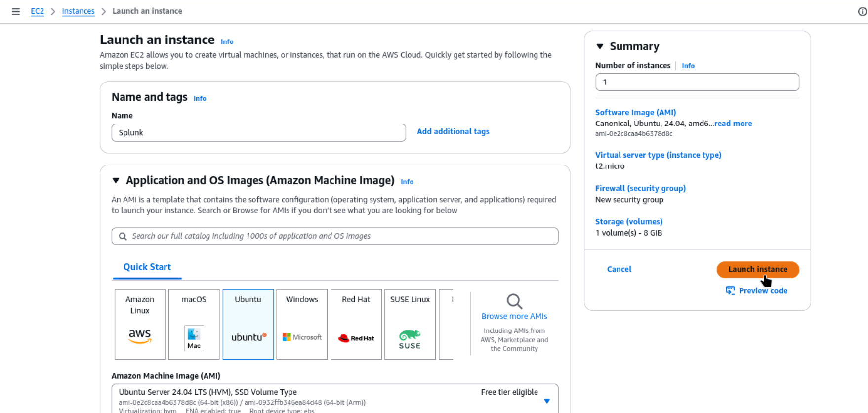Open the hamburger navigation menu

16,11
